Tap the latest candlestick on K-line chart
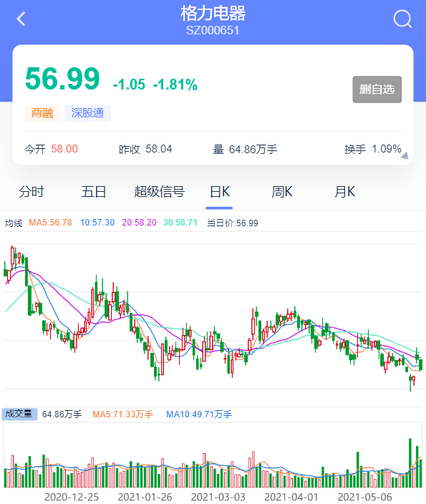 pyautogui.click(x=420, y=365)
